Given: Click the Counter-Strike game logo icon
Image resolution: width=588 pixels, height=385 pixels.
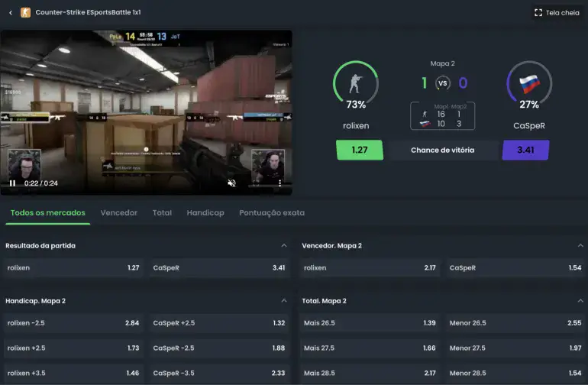Looking at the screenshot, I should (25, 13).
